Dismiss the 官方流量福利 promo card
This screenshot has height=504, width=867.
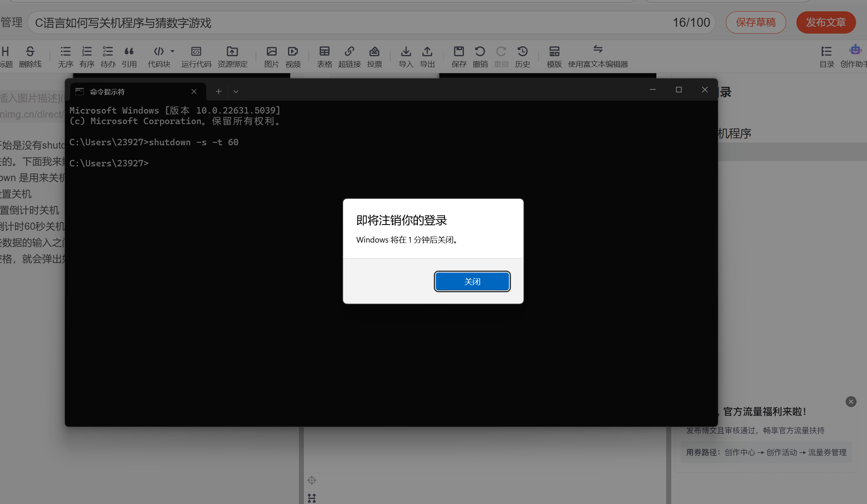tap(851, 401)
